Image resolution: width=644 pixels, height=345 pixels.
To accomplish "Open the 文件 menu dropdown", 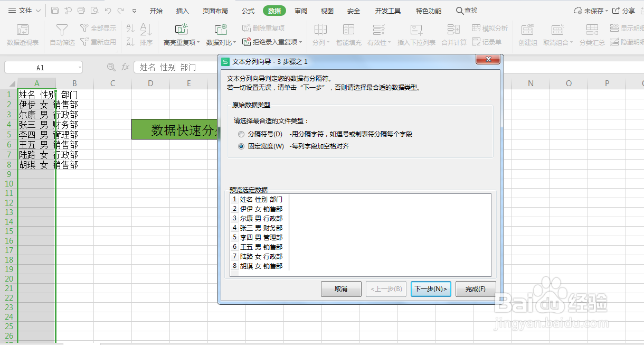I will 24,11.
